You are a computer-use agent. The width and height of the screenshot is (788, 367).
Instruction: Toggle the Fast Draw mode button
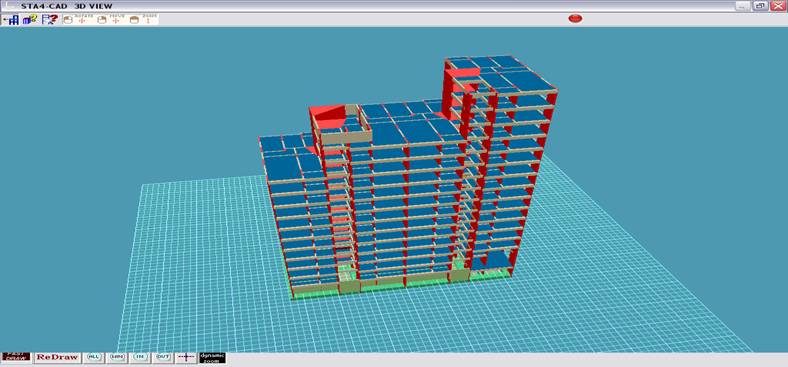click(16, 357)
